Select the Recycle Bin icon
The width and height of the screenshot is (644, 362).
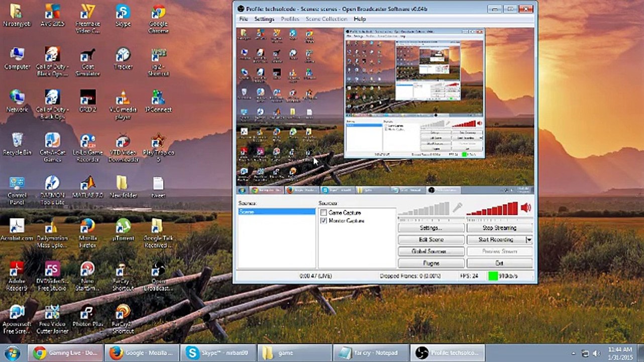(x=17, y=144)
